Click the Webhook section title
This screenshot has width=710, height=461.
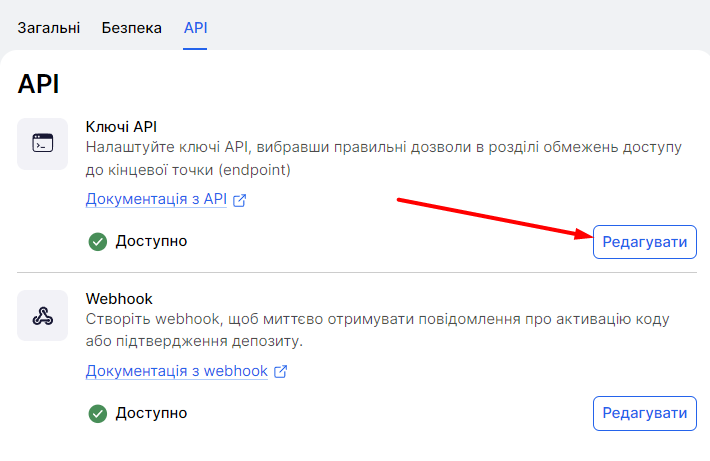coord(119,298)
